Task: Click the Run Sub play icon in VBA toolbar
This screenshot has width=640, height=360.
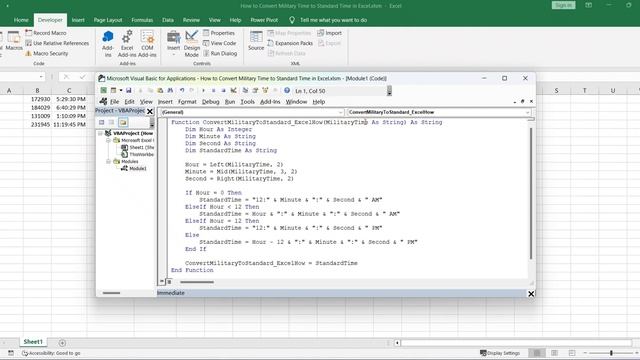Action: (203, 90)
